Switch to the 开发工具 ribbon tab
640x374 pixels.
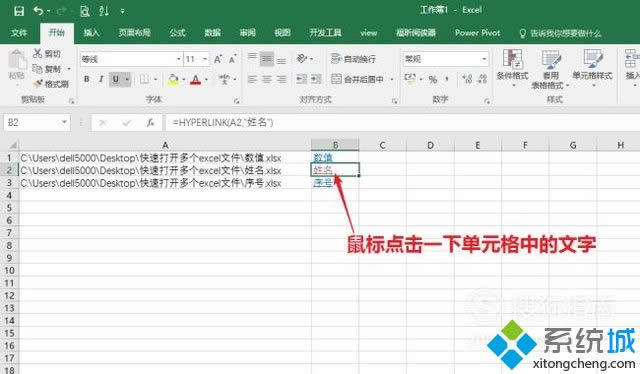[325, 33]
